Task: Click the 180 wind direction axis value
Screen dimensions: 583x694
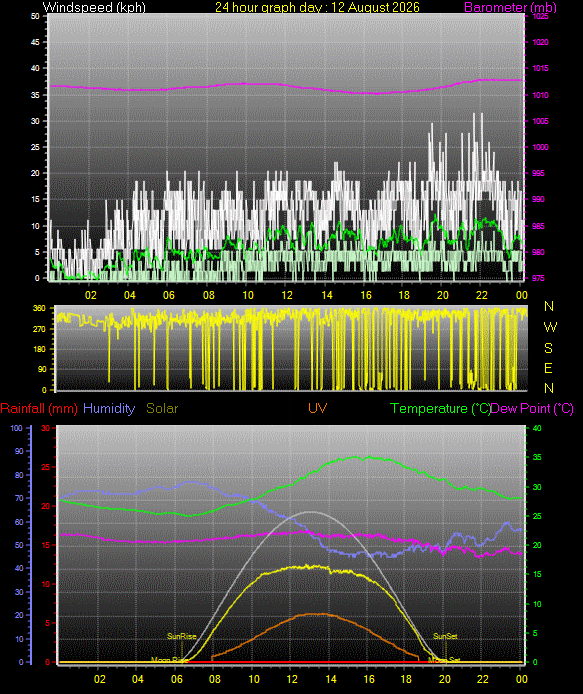Action: click(x=39, y=349)
